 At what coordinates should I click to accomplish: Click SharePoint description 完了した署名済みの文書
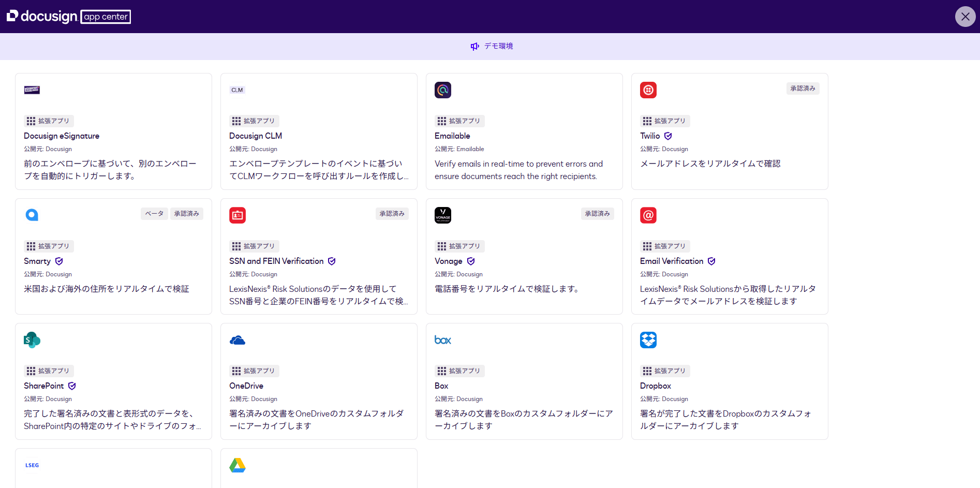113,420
